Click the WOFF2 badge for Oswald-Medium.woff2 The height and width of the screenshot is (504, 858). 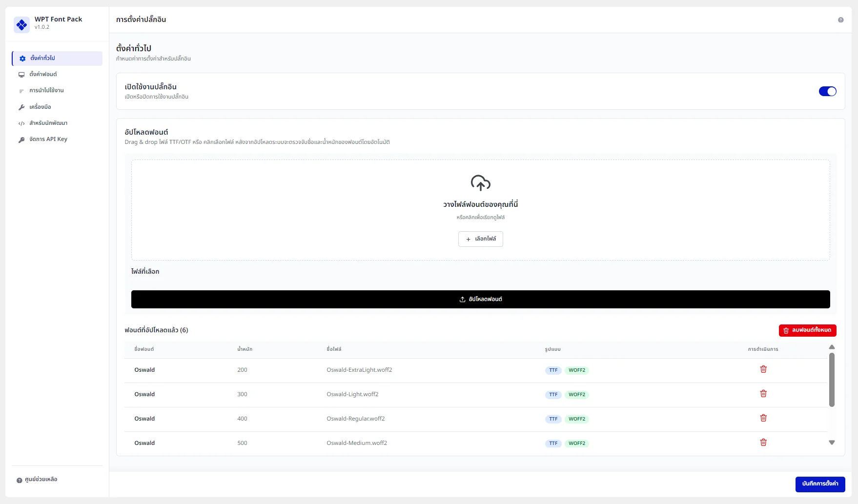click(x=577, y=444)
